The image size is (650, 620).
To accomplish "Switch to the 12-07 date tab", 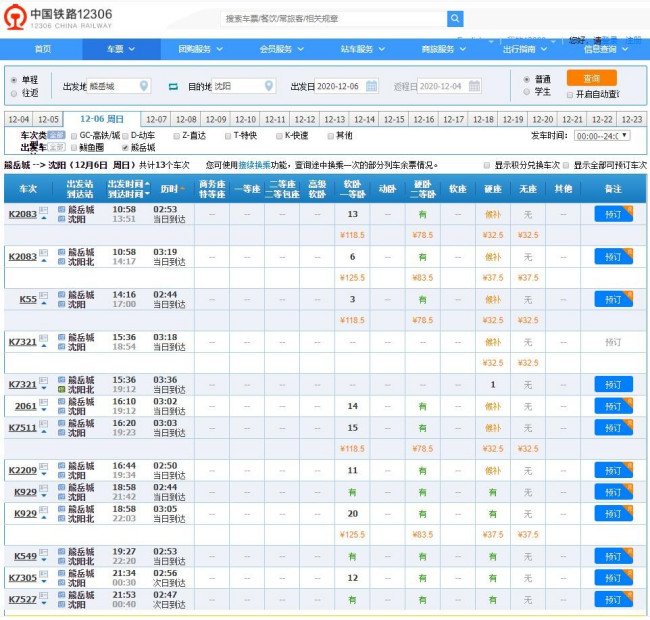I will click(x=156, y=120).
